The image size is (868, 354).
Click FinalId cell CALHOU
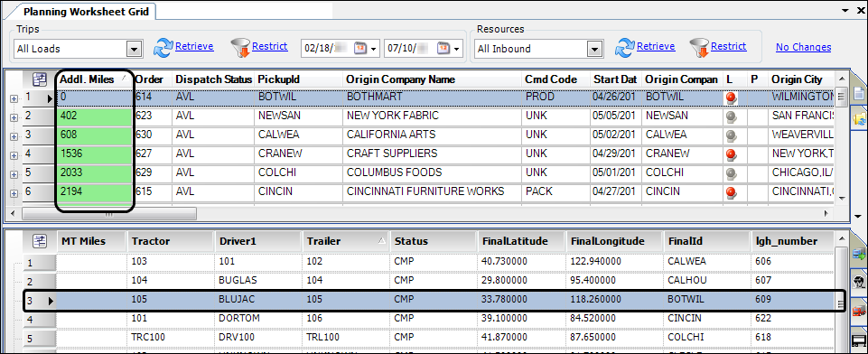(x=707, y=281)
